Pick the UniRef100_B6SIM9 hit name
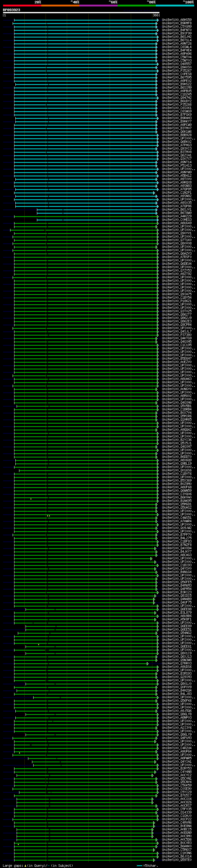This screenshot has width=197, height=868. 177,88
